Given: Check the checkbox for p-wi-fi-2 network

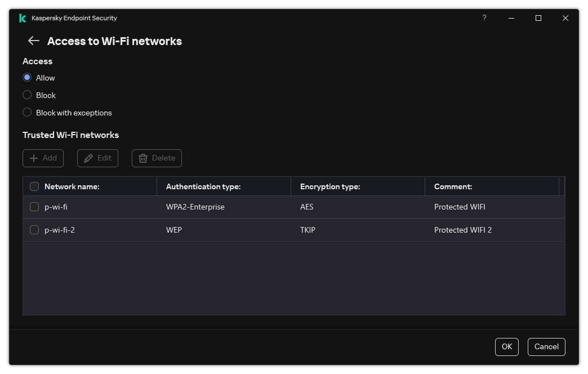Looking at the screenshot, I should 34,230.
